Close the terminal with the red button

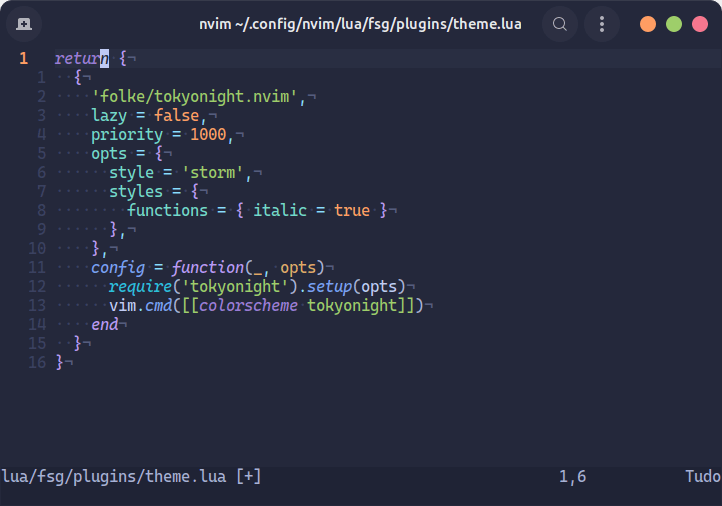[700, 24]
